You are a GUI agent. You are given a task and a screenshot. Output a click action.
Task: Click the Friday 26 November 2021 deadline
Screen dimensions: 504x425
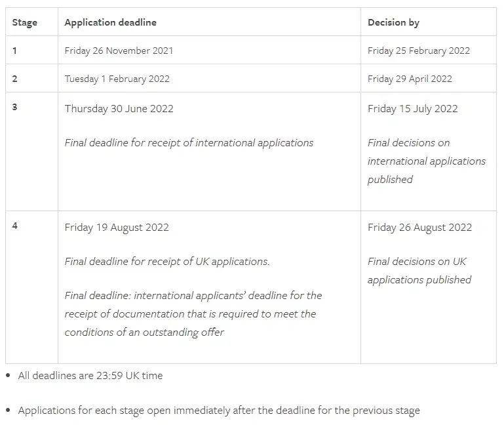pyautogui.click(x=119, y=51)
